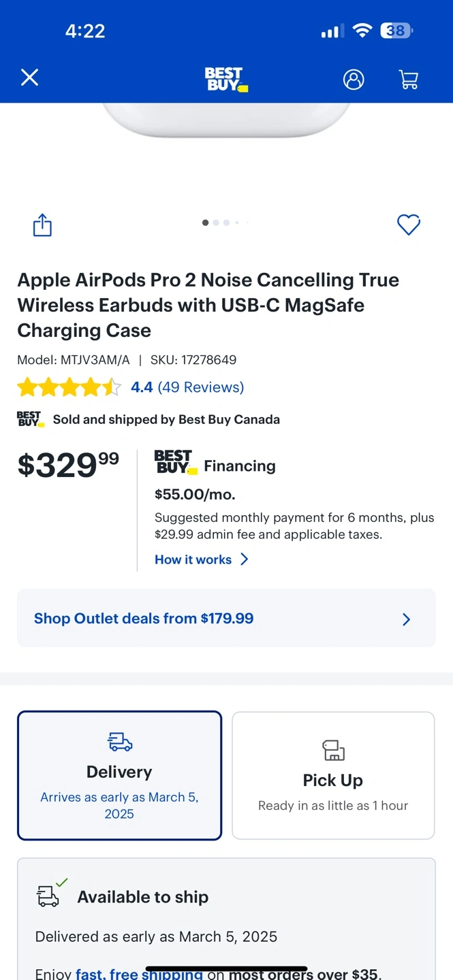Image resolution: width=453 pixels, height=980 pixels.
Task: Close the product page with X
Action: (29, 78)
